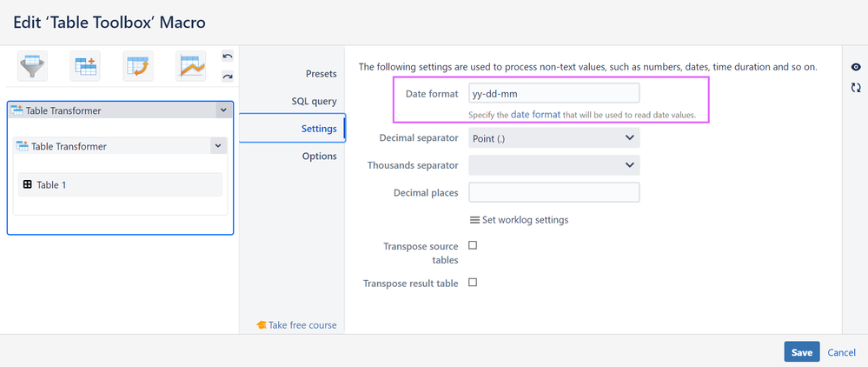Click the Set worklog settings icon
The height and width of the screenshot is (367, 868).
click(474, 220)
